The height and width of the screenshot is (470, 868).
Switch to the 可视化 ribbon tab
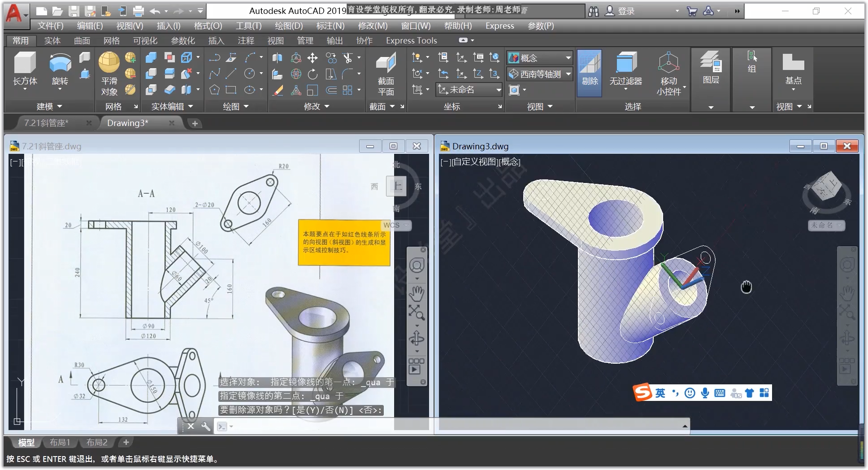point(145,40)
